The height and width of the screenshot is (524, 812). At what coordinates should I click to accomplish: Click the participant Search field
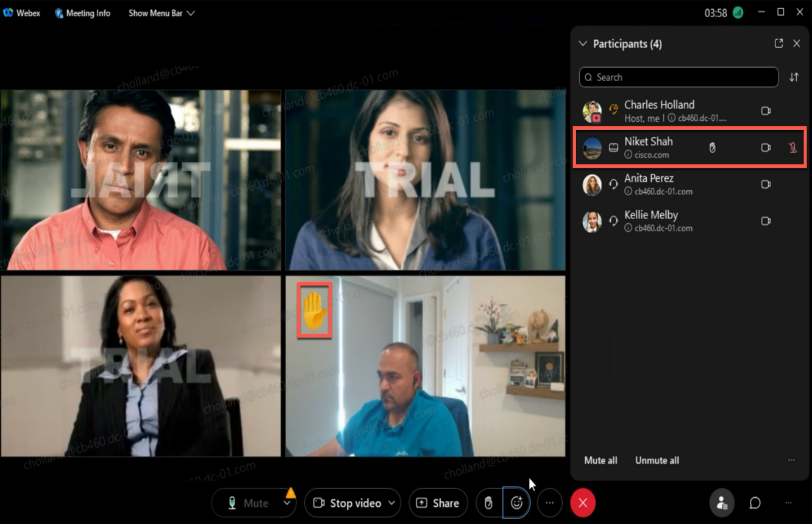678,77
